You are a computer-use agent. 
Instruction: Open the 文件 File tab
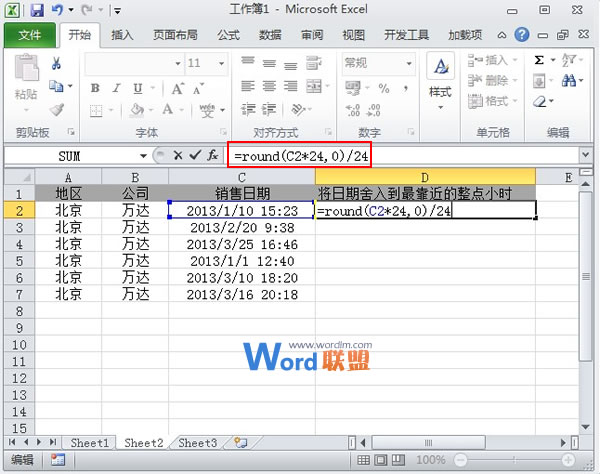29,35
